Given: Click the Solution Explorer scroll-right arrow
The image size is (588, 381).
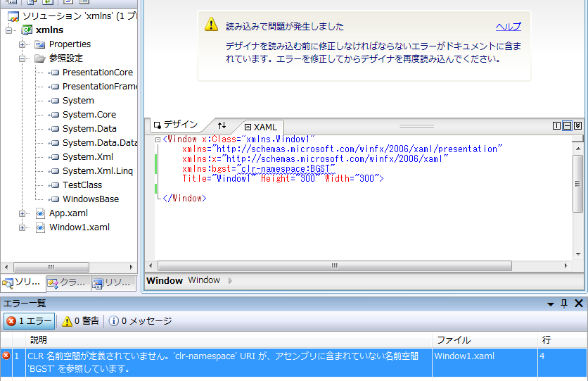Looking at the screenshot, I should coord(131,267).
